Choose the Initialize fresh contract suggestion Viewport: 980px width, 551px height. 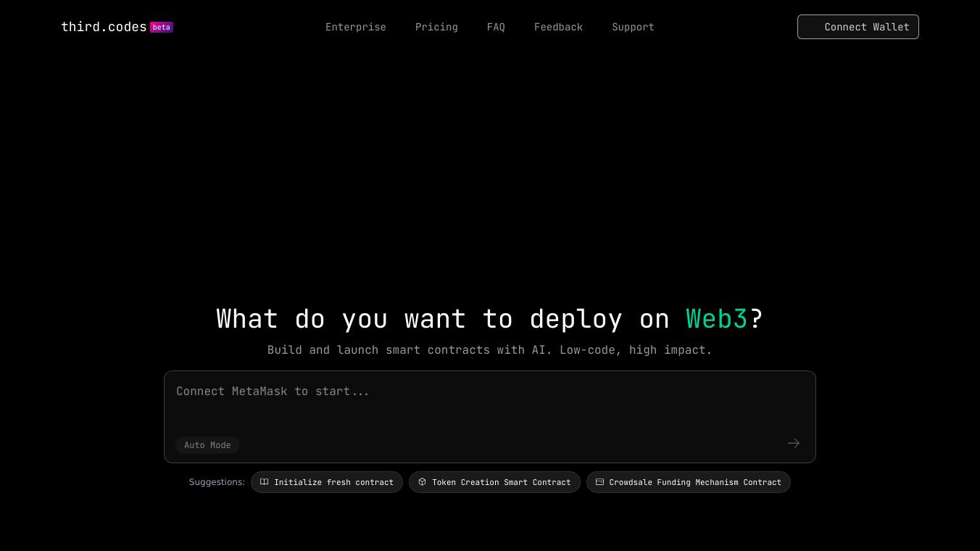coord(327,482)
